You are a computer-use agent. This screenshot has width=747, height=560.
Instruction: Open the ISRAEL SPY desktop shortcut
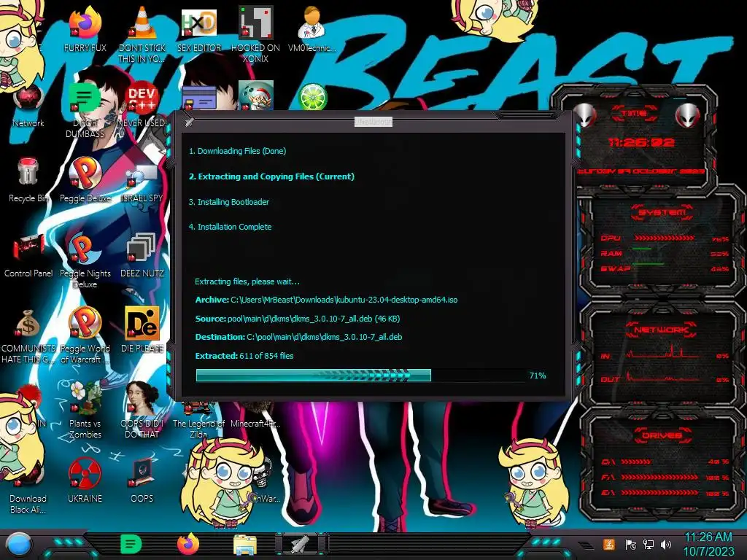pyautogui.click(x=142, y=183)
